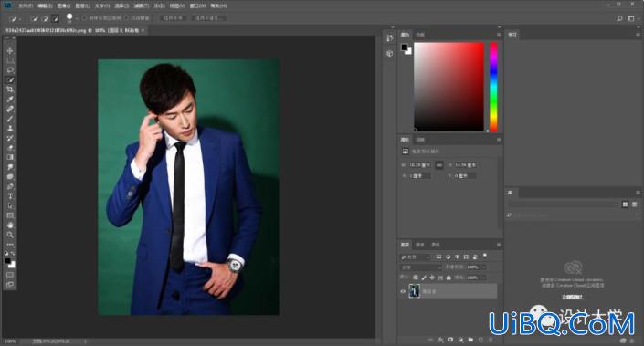
Task: Select the Zoom tool
Action: pyautogui.click(x=10, y=235)
